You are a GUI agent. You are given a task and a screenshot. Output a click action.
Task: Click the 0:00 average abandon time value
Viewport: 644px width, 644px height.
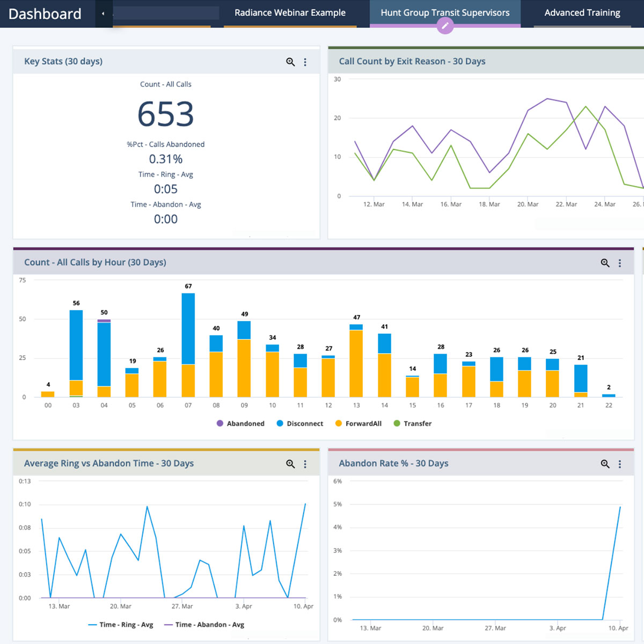(166, 219)
